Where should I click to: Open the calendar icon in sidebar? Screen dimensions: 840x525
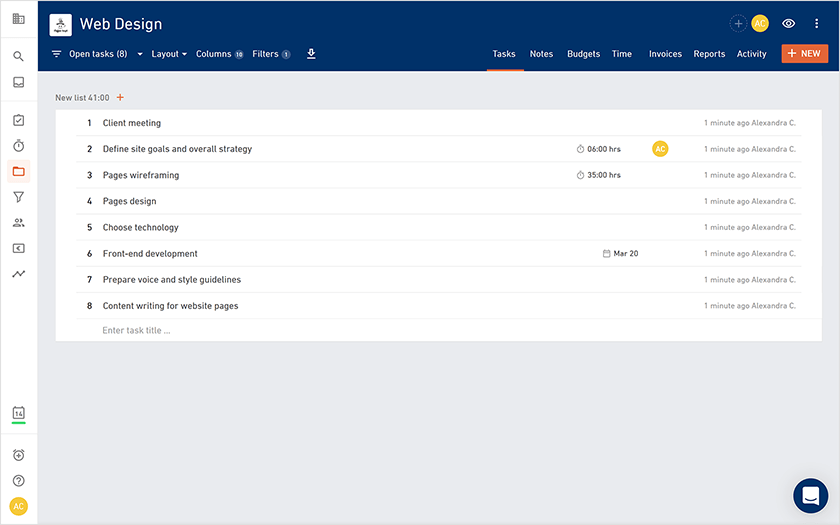[18, 413]
